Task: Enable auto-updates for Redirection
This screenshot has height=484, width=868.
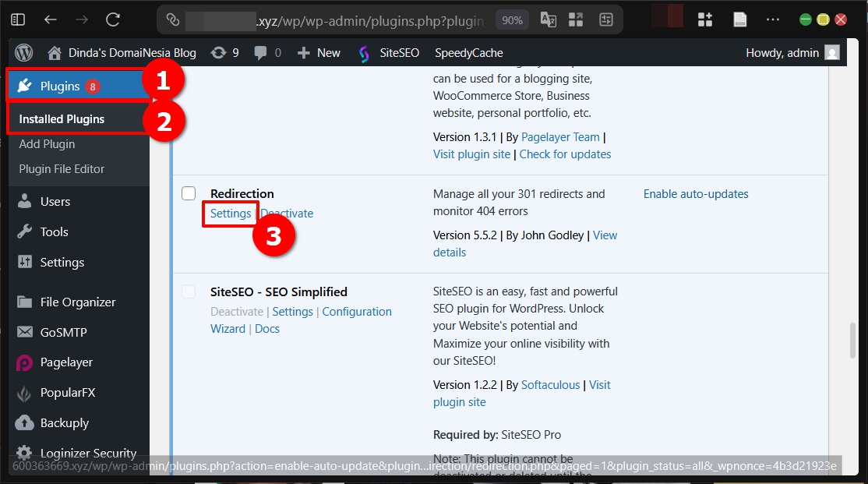Action: pyautogui.click(x=695, y=193)
